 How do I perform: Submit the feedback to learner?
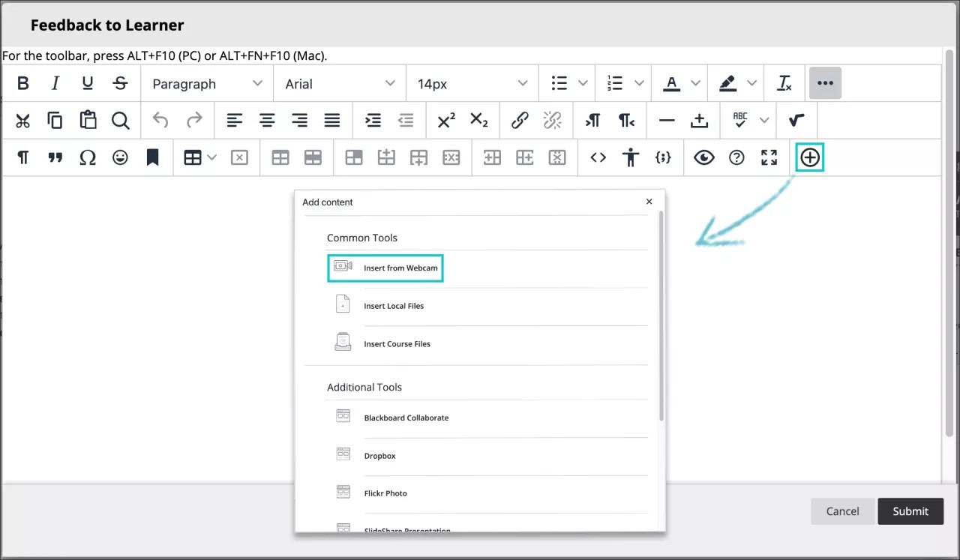[910, 511]
